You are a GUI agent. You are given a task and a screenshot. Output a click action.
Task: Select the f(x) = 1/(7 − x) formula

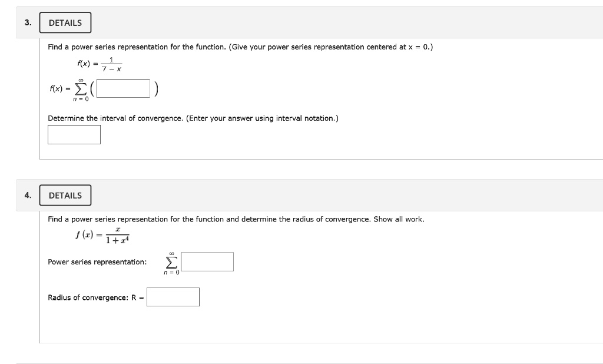[x=98, y=64]
